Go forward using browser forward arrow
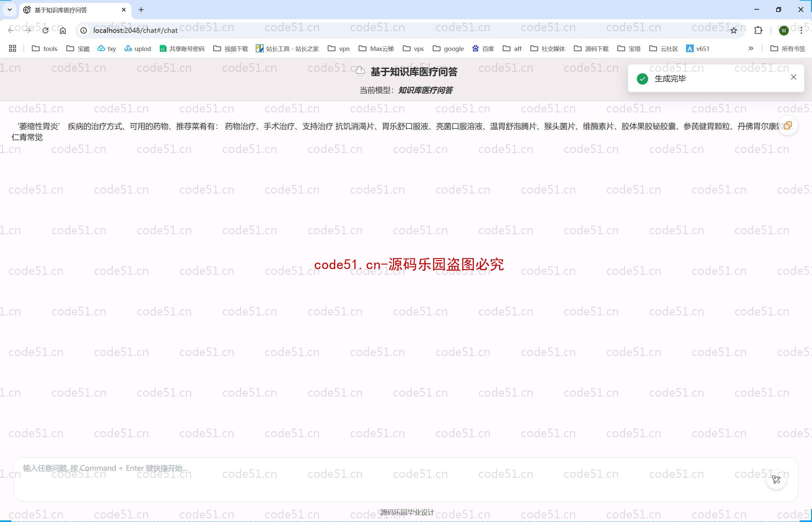This screenshot has width=812, height=522. click(x=28, y=31)
